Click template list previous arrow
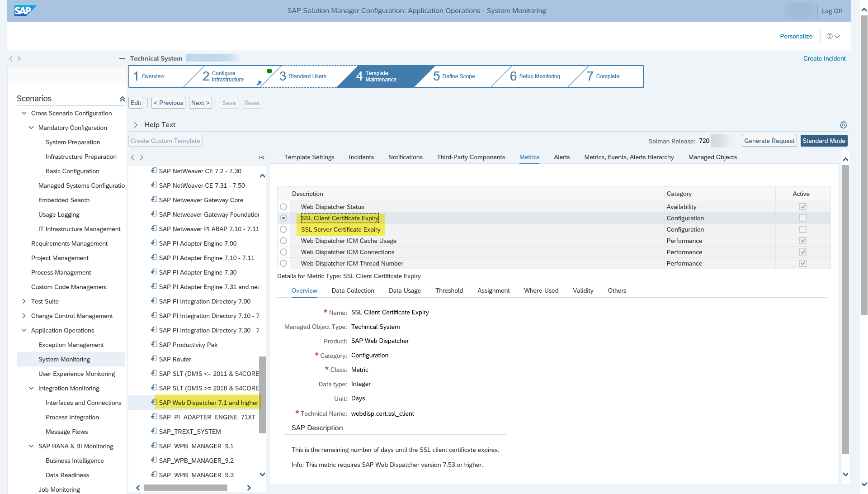Viewport: 868px width, 494px height. [x=132, y=157]
